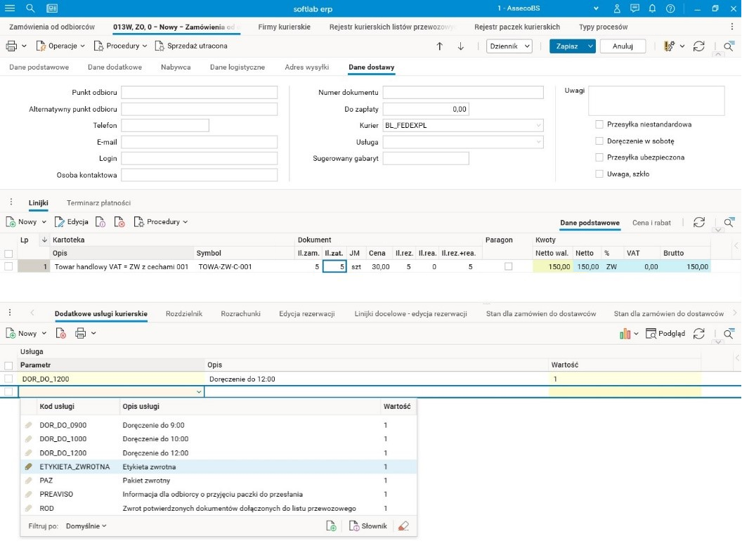The width and height of the screenshot is (742, 560).
Task: Click the Anuluj button
Action: (x=623, y=46)
